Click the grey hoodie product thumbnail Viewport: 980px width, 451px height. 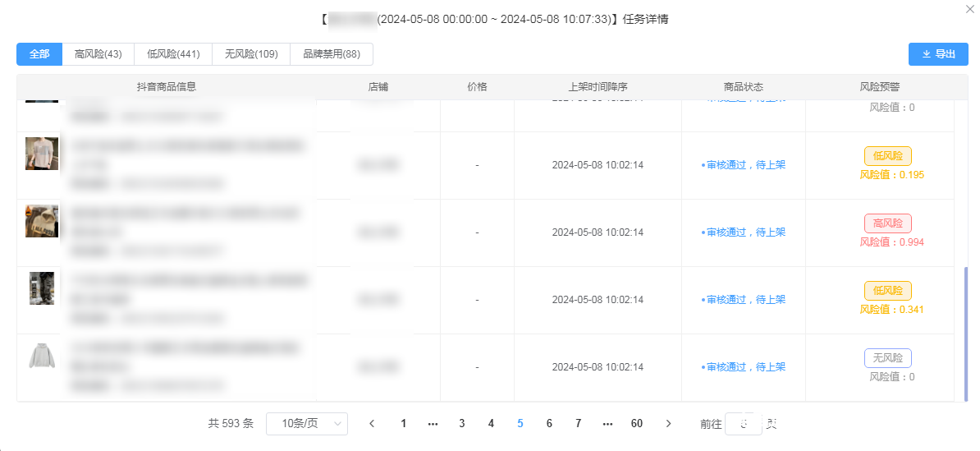pos(42,357)
